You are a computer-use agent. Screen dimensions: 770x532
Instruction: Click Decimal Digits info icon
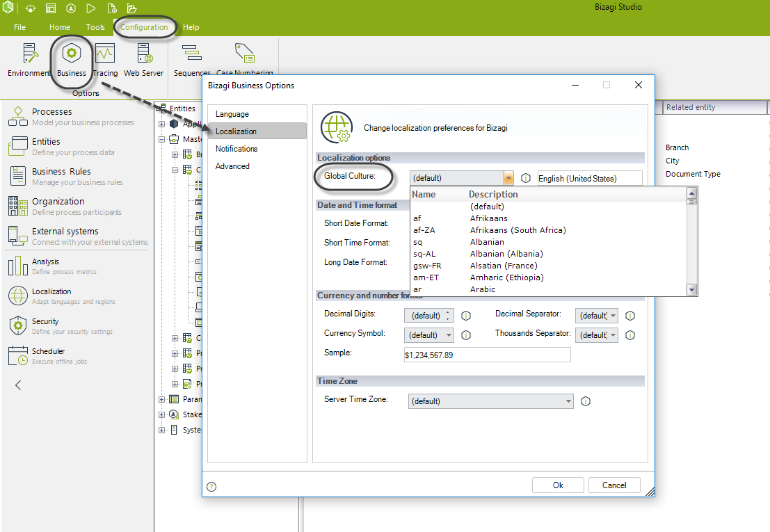[x=466, y=316]
